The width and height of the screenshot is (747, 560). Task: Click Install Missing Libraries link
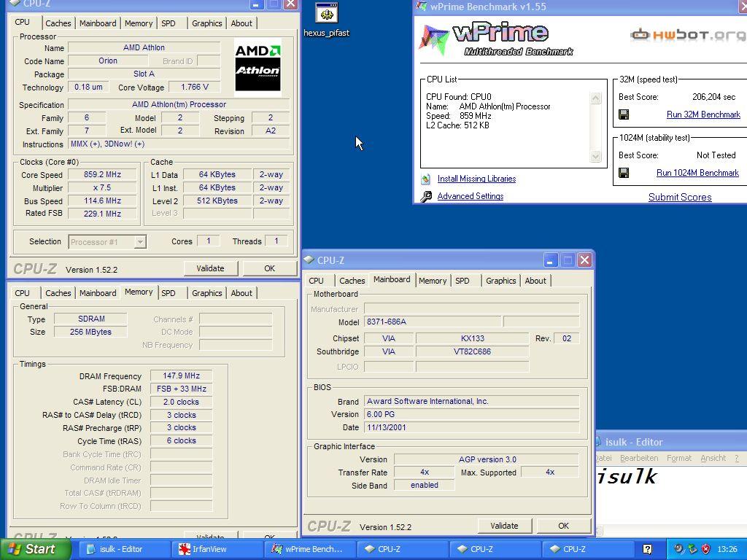476,179
